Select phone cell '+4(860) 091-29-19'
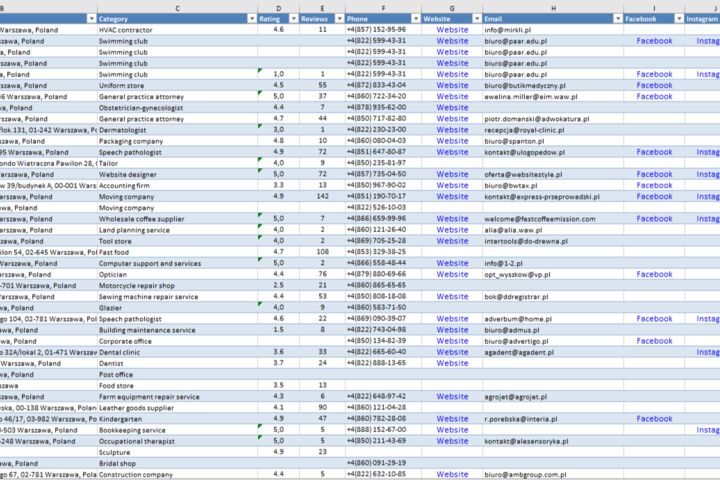The height and width of the screenshot is (480, 720). coord(383,463)
